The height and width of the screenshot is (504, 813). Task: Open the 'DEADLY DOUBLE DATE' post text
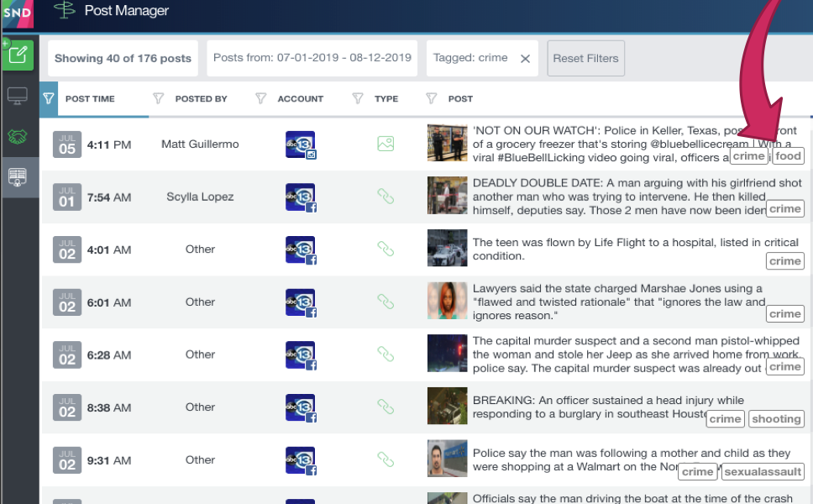click(x=637, y=197)
